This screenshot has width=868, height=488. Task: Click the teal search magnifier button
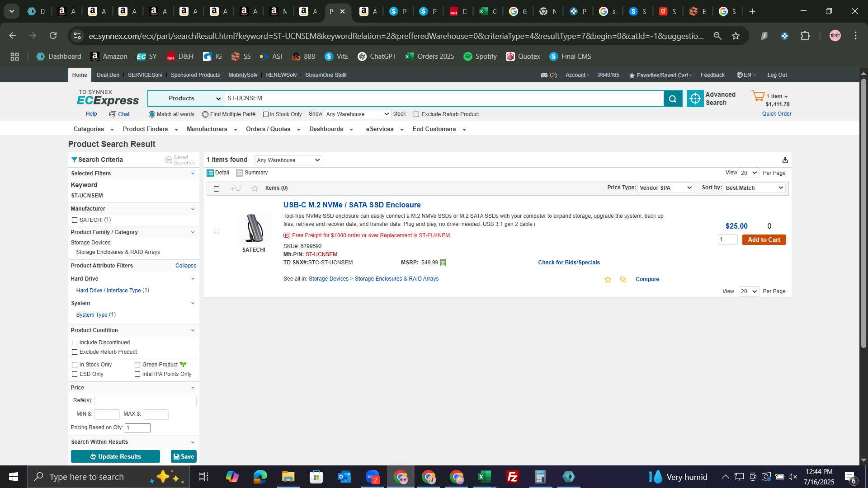tap(673, 99)
